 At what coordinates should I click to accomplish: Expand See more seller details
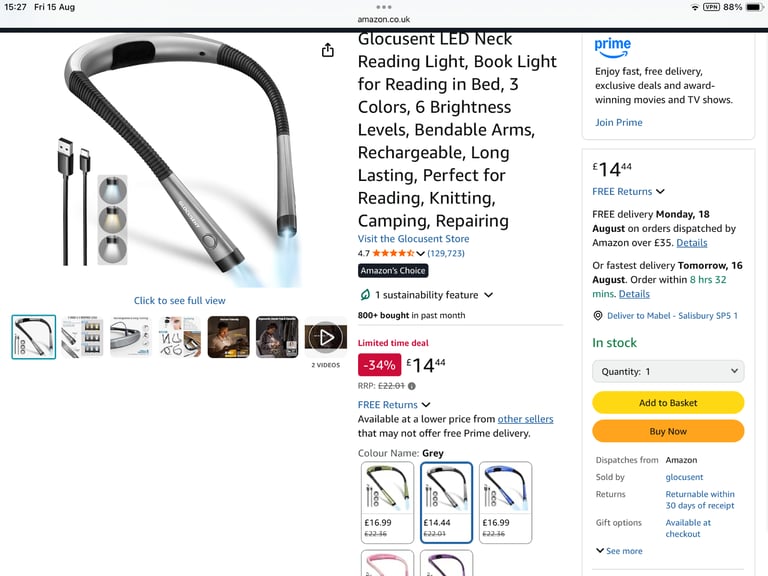[619, 551]
